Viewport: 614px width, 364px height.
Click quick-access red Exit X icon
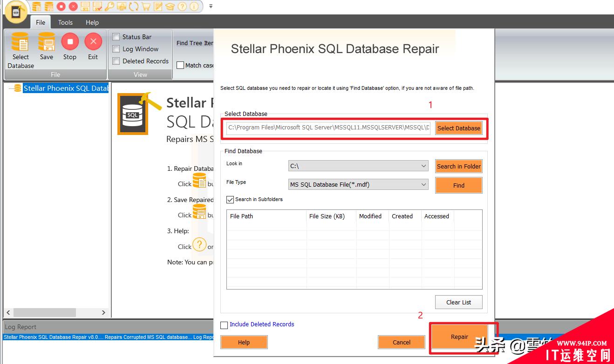(x=73, y=7)
